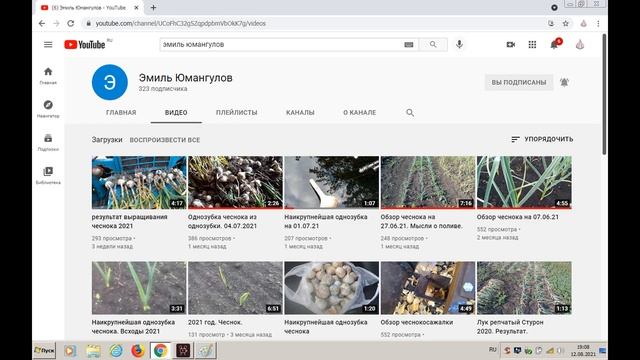Open the Chrome three-dot menu
The height and width of the screenshot is (360, 640).
coord(598,23)
